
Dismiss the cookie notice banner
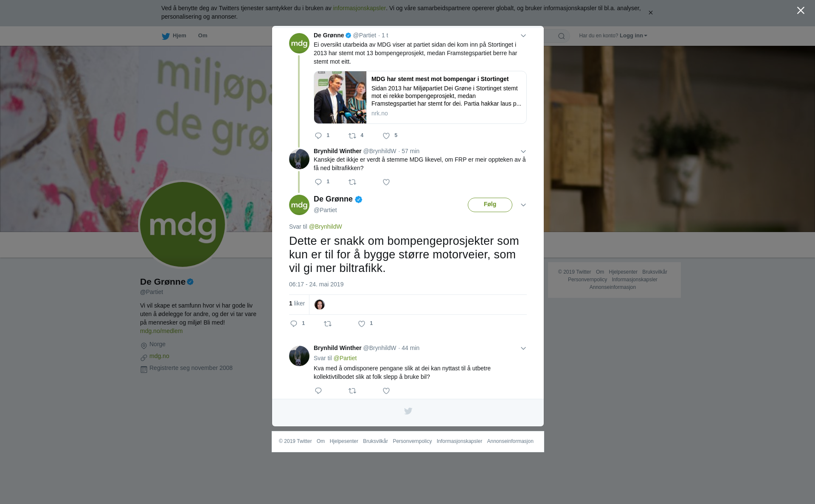650,13
